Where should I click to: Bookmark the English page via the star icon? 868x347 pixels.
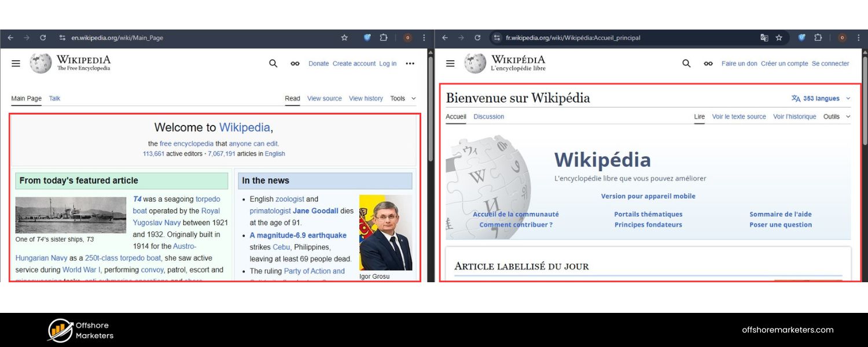(344, 37)
